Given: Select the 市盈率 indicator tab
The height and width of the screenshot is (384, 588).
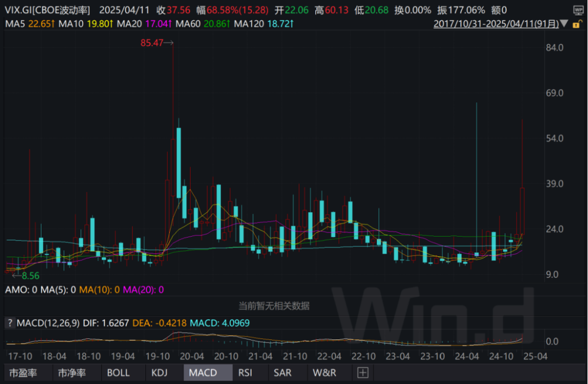Looking at the screenshot, I should tap(23, 373).
